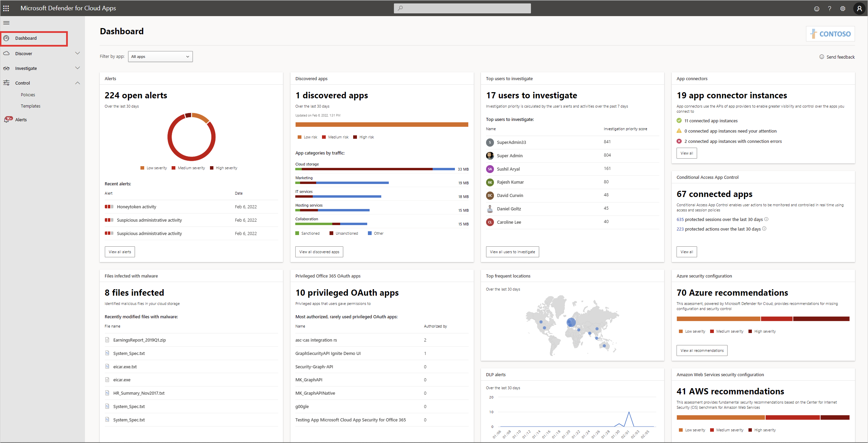868x443 pixels.
Task: Click Rajesh Kumar's RK avatar
Action: (490, 182)
